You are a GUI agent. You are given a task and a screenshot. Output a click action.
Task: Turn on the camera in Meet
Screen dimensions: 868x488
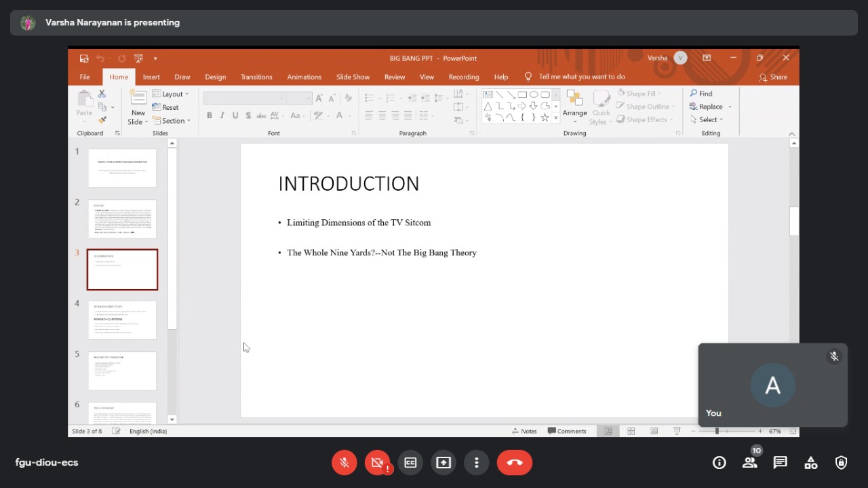pyautogui.click(x=377, y=463)
